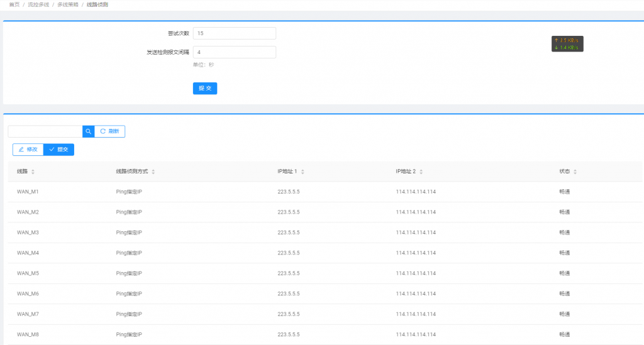The width and height of the screenshot is (644, 345).
Task: Click 223.5.5.5 in WAN_M8 row
Action: coord(288,334)
